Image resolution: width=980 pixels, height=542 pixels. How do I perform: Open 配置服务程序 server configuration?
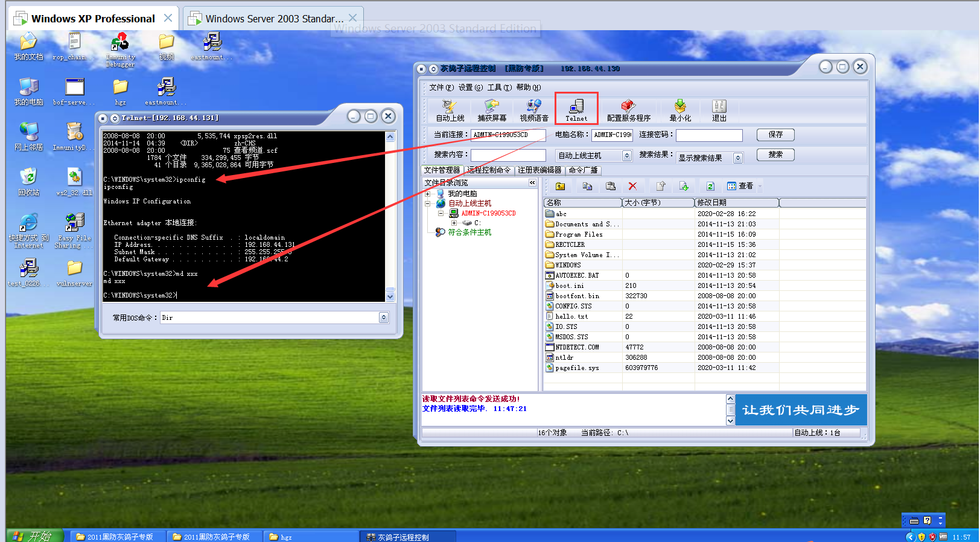pos(629,110)
